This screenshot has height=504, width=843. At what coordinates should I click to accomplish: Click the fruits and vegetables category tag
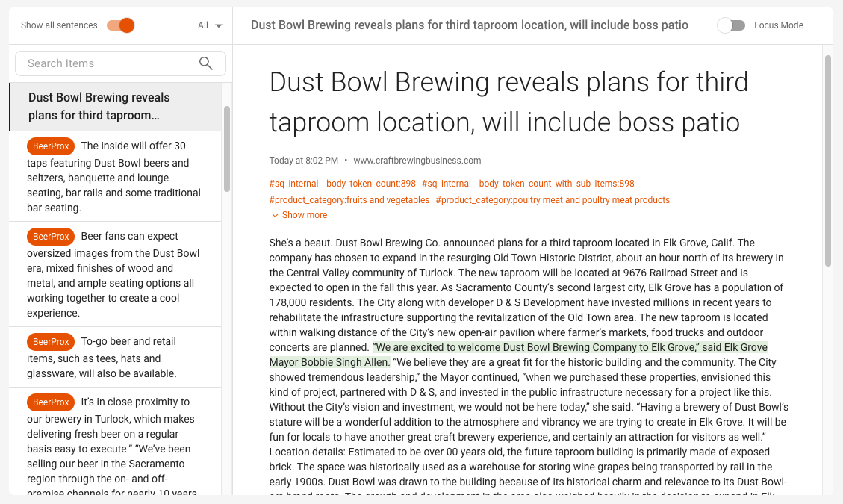point(349,200)
